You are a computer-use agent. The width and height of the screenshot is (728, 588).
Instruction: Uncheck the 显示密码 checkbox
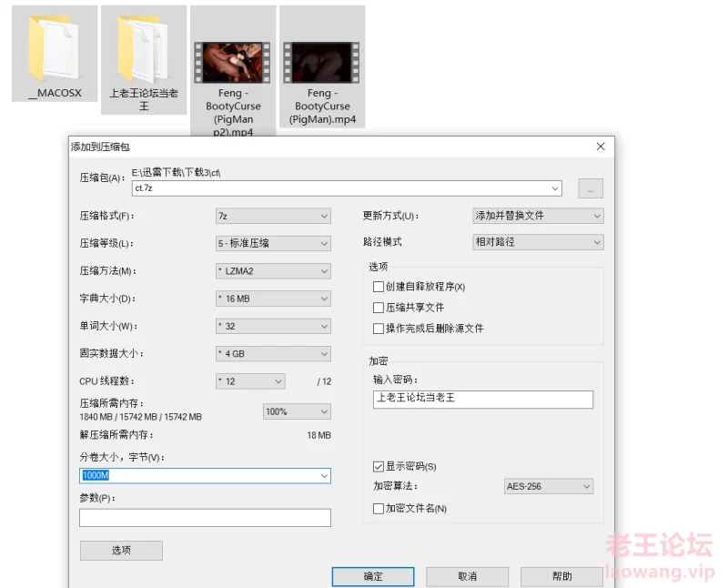tap(379, 466)
